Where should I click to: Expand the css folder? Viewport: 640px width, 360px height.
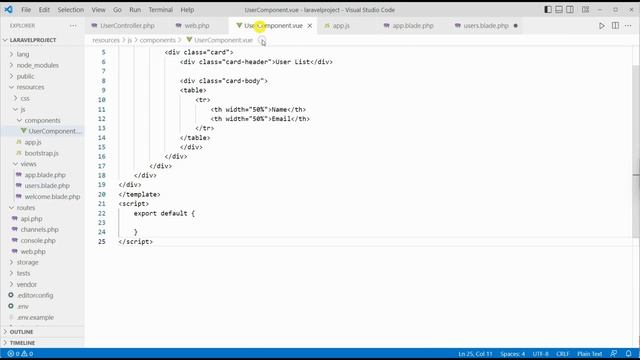point(25,98)
